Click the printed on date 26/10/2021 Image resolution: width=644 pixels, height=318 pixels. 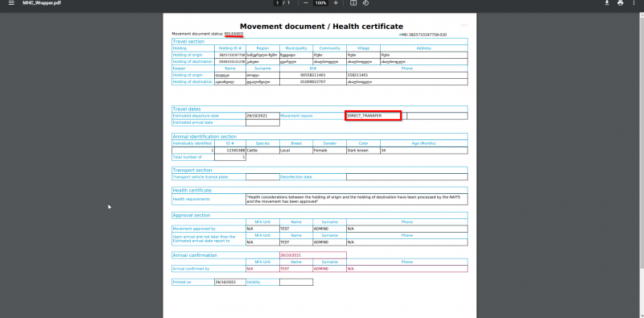(x=226, y=283)
